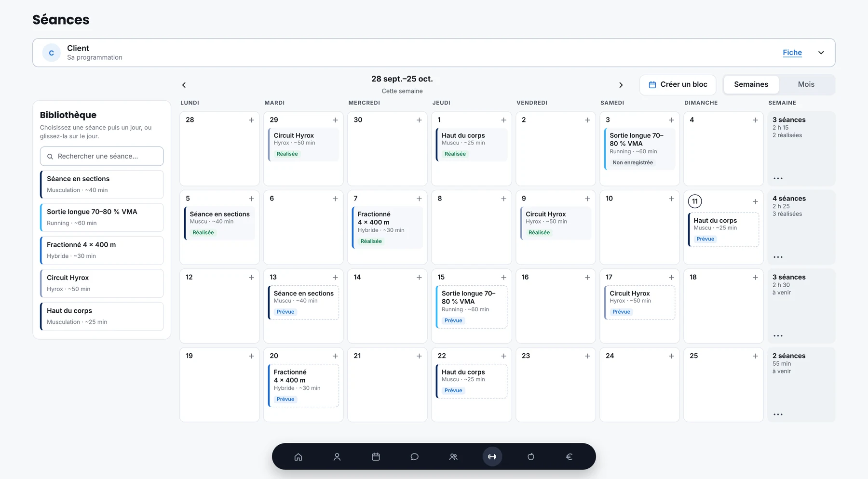
Task: Select library item Circuit Hyrox
Action: point(102,283)
